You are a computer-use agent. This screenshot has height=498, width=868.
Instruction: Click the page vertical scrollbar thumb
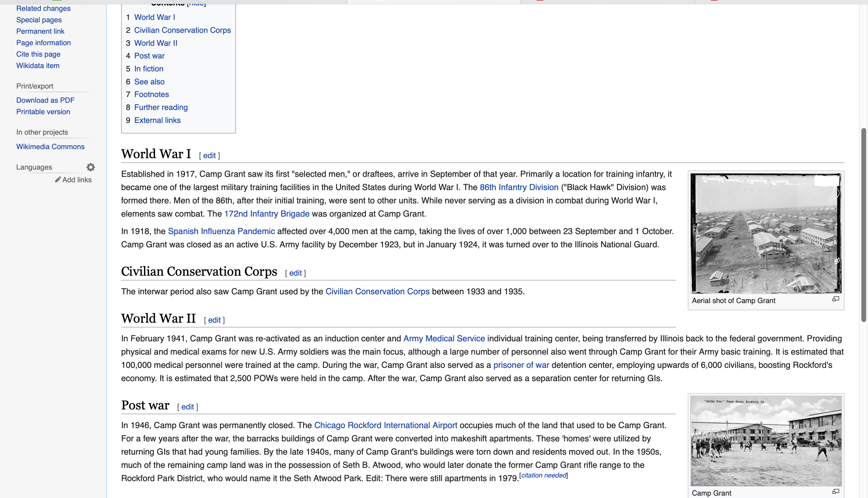click(x=863, y=225)
